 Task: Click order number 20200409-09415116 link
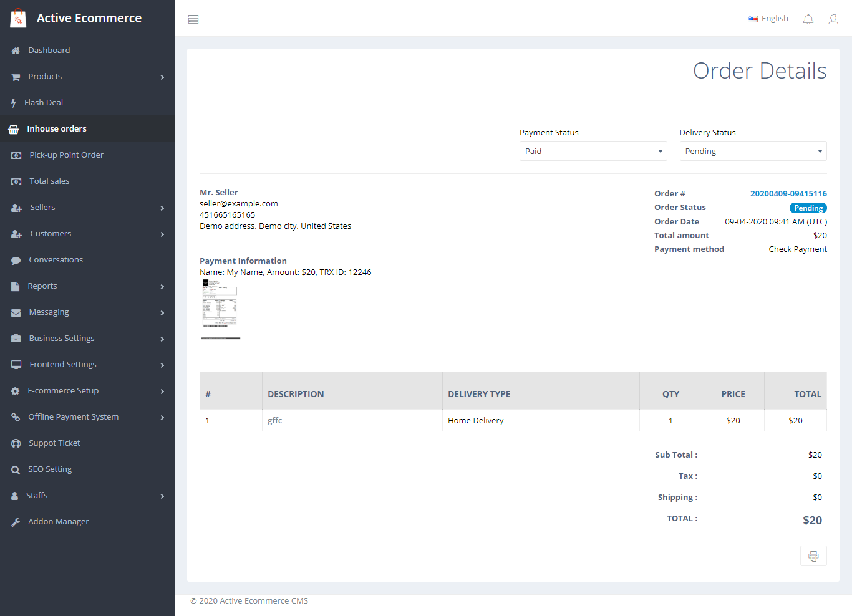(788, 194)
